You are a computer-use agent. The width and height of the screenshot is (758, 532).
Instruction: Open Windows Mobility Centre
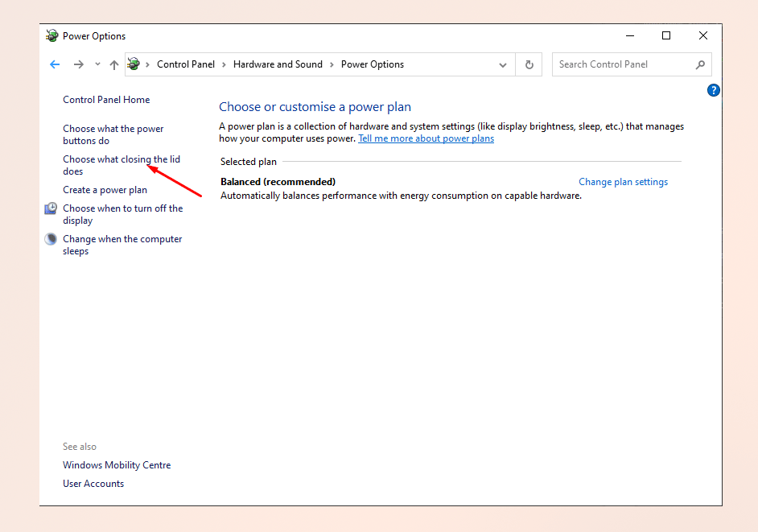tap(117, 465)
